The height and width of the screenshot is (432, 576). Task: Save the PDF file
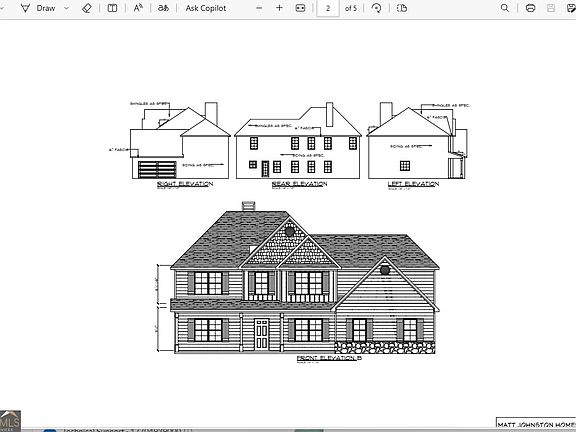point(551,8)
